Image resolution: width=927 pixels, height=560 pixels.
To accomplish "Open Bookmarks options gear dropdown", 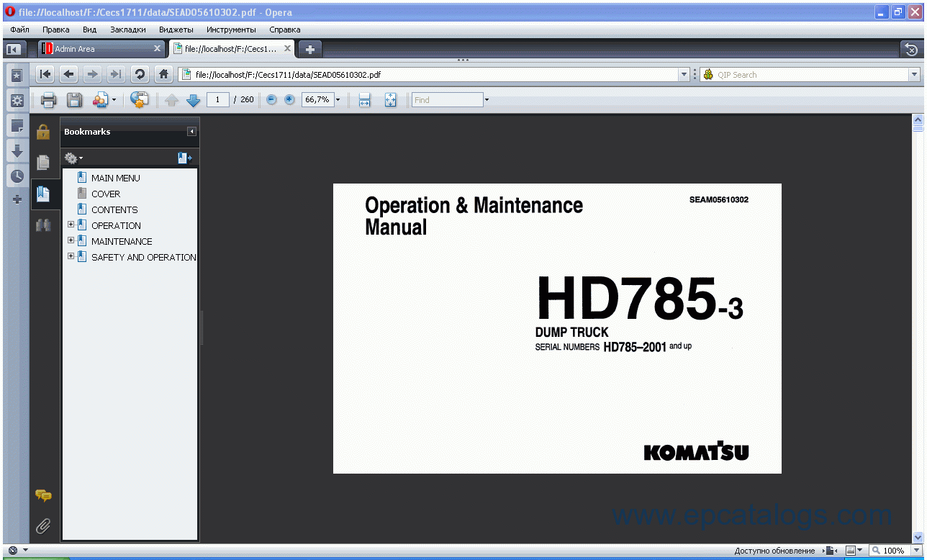I will 73,158.
